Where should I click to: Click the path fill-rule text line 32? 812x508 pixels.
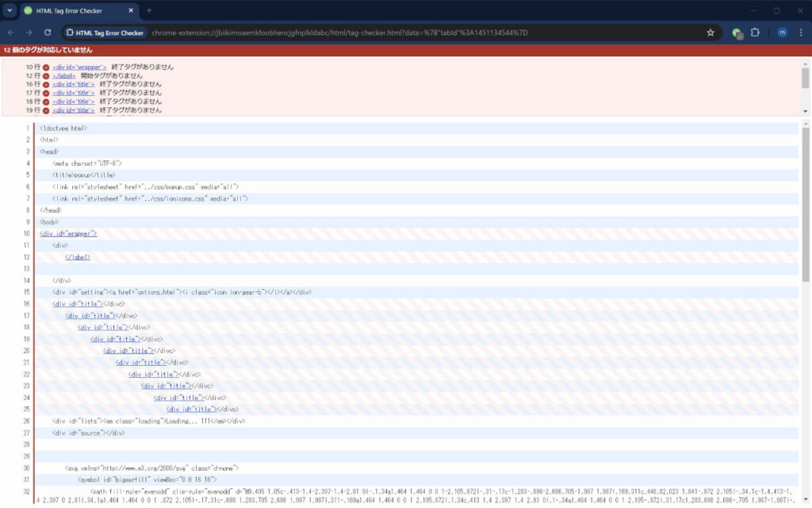coord(414,495)
